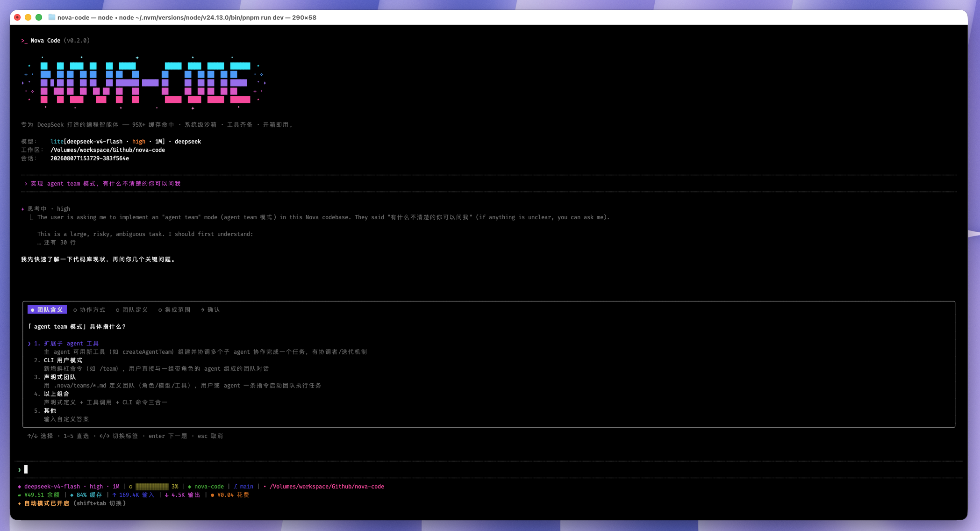980x531 pixels.
Task: Click the diamond icon before 84% 缓存
Action: click(x=72, y=495)
